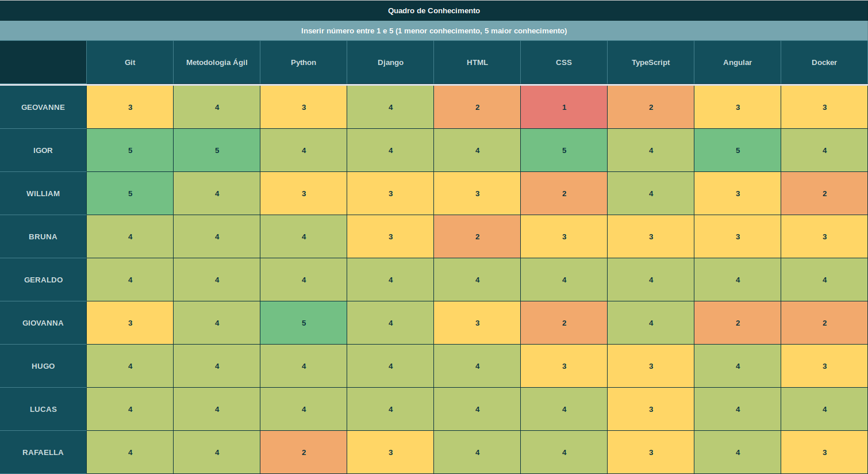
Task: Select the GEOVANNE row label
Action: click(43, 107)
